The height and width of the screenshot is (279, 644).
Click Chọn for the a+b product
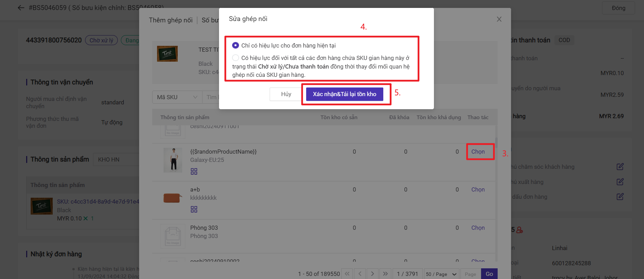tap(478, 189)
